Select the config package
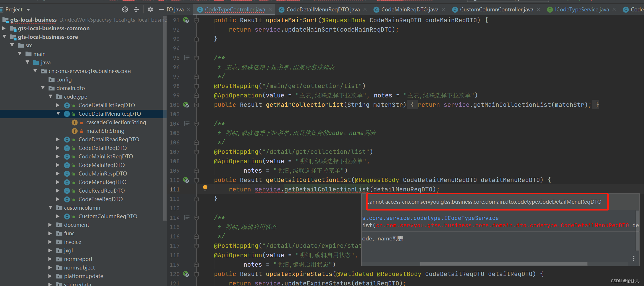This screenshot has height=286, width=644. 64,79
